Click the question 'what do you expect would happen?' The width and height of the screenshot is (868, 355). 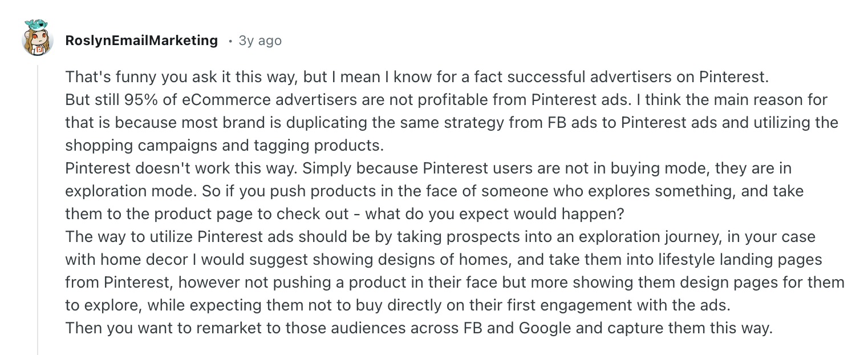point(495,215)
